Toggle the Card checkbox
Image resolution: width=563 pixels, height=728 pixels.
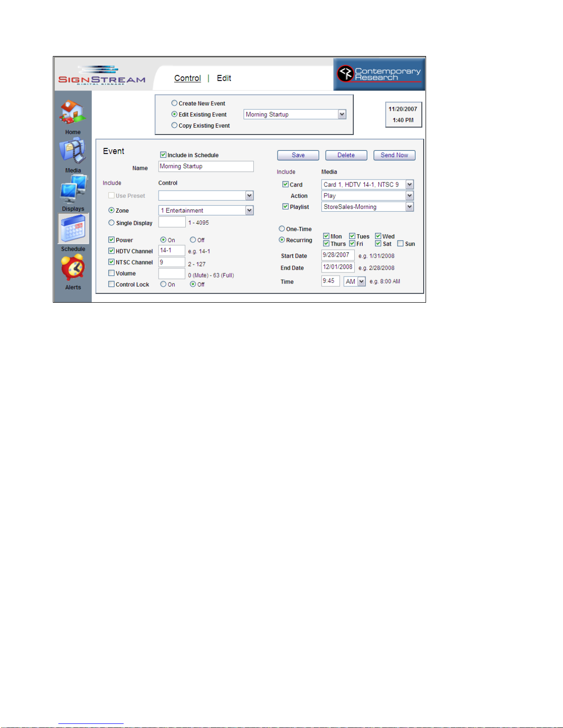(285, 184)
